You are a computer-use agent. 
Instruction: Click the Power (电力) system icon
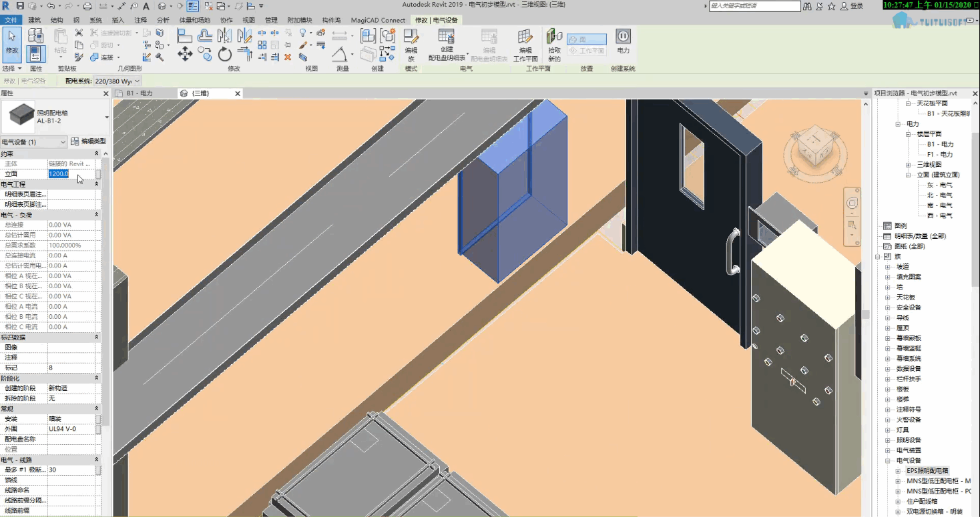(623, 41)
